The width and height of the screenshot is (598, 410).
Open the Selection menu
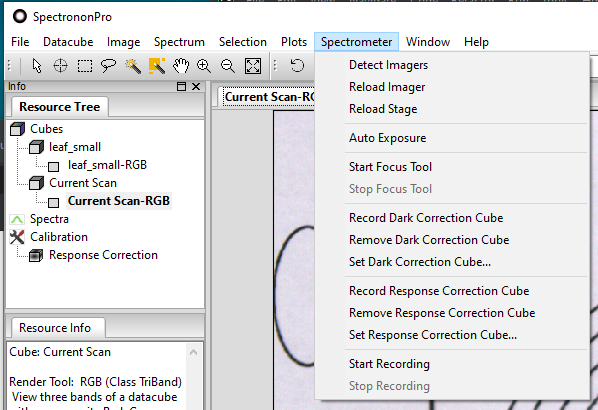click(243, 42)
